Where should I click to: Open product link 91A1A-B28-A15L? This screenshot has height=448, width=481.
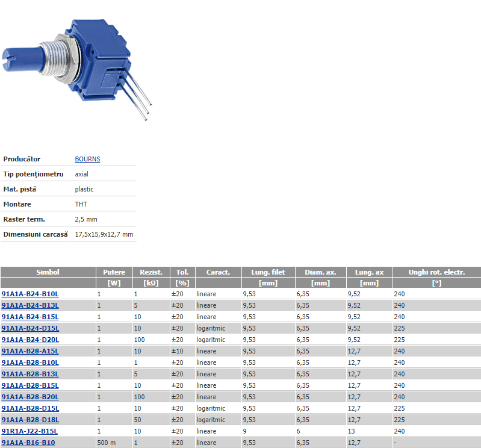click(30, 351)
